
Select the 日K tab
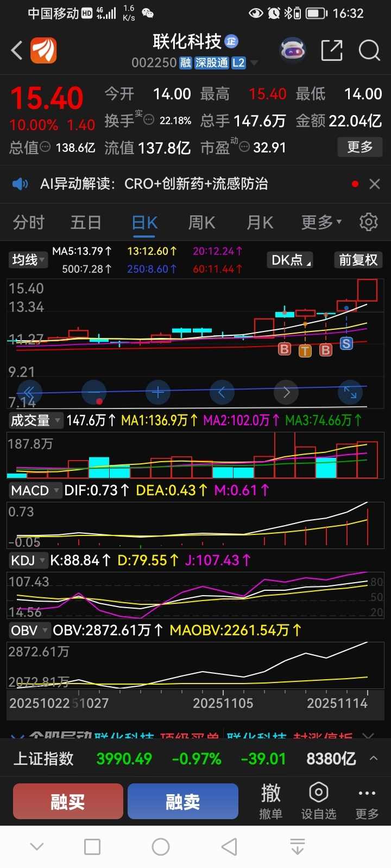click(x=144, y=222)
